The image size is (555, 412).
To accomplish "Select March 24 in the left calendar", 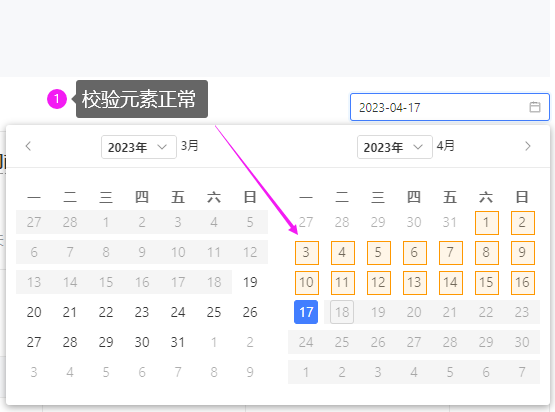I will pyautogui.click(x=178, y=312).
